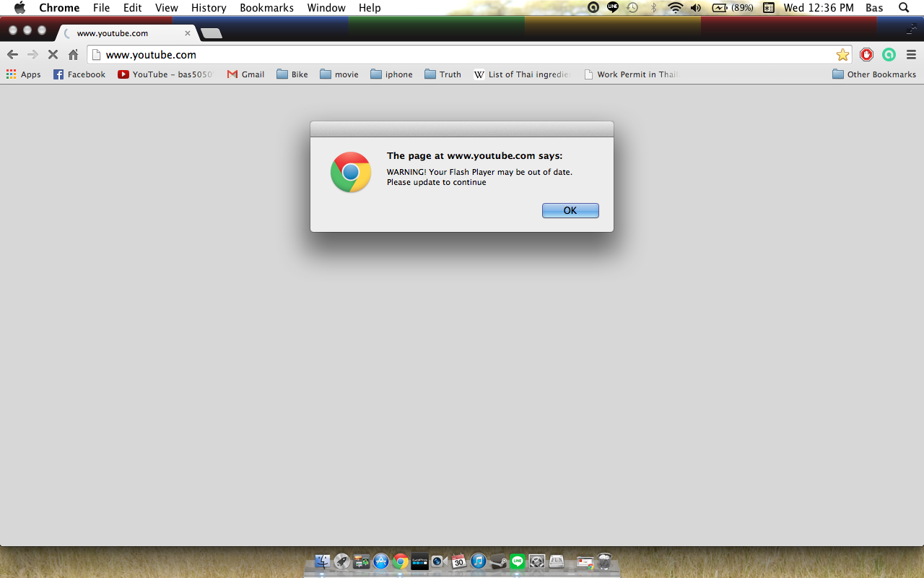Image resolution: width=924 pixels, height=578 pixels.
Task: Open the Time Machine menu bar icon
Action: tap(632, 8)
